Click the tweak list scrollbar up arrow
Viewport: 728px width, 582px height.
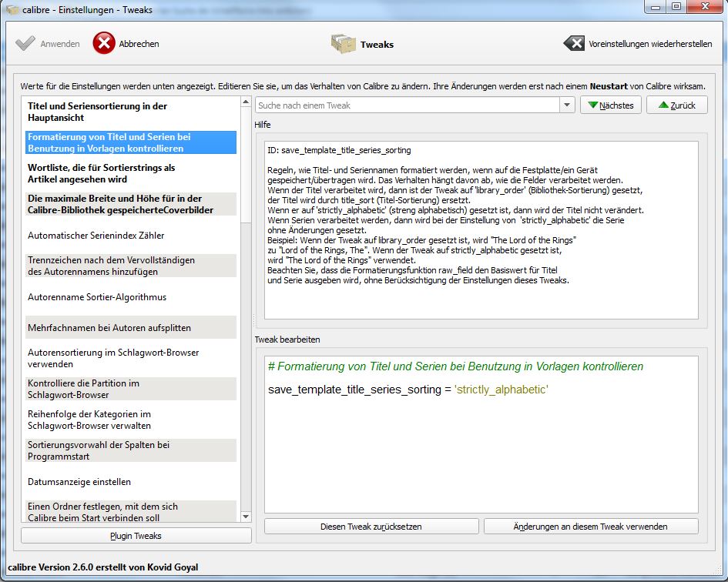pyautogui.click(x=246, y=102)
